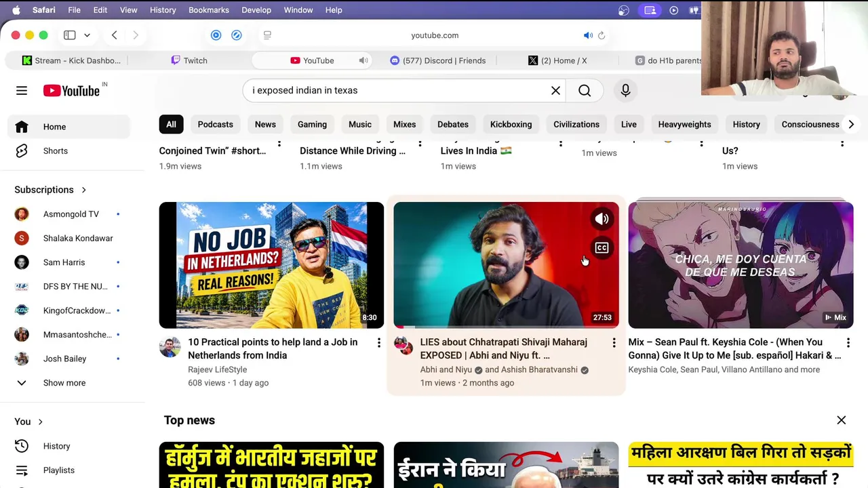Open options for Conjoined Twin short
Image resolution: width=868 pixels, height=488 pixels.
[x=279, y=143]
